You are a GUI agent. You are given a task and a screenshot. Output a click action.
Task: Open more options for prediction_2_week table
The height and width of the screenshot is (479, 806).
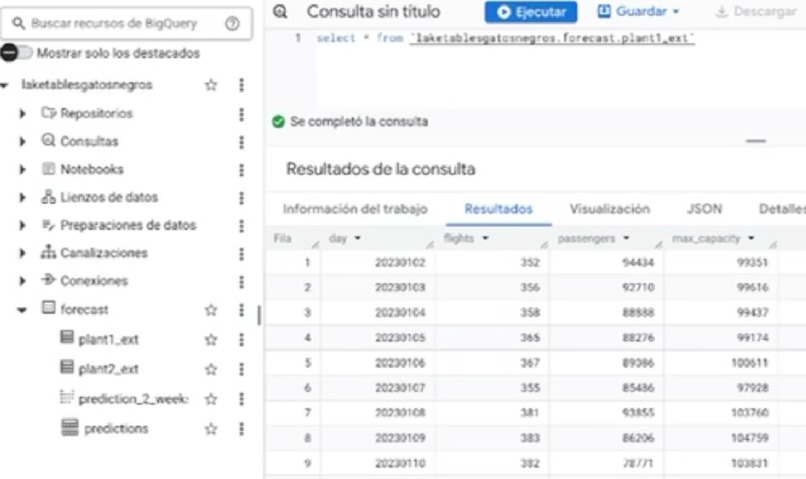point(242,399)
